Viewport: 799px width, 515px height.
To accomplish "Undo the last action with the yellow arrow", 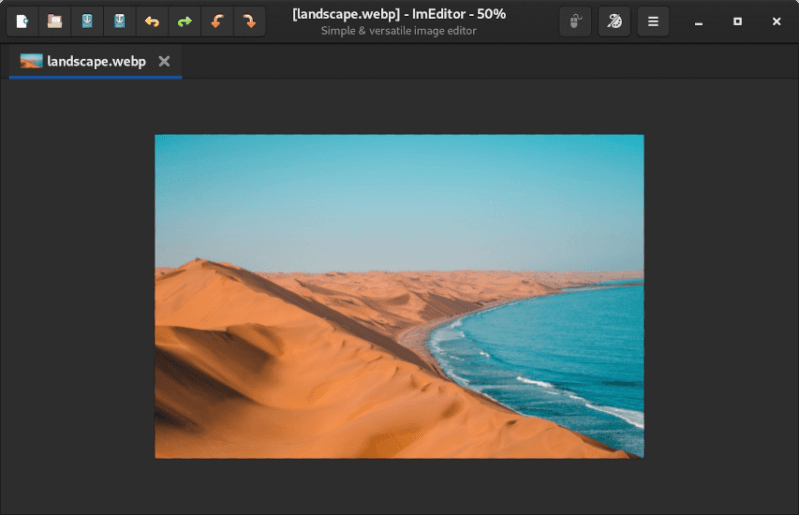I will click(x=152, y=21).
